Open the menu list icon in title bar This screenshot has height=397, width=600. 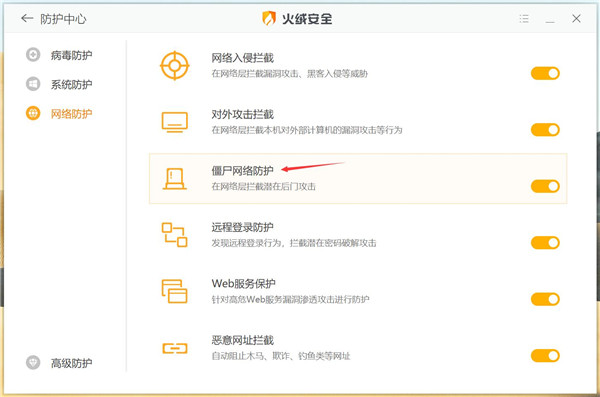(x=524, y=18)
